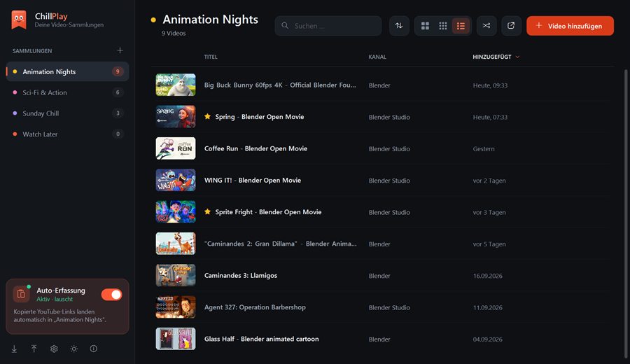This screenshot has height=364, width=630.
Task: Click the star on Sprite Fright row
Action: (207, 211)
